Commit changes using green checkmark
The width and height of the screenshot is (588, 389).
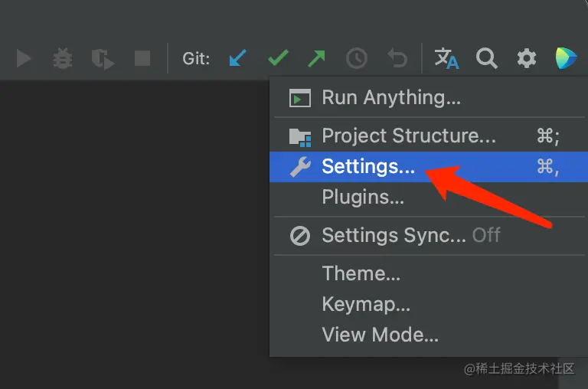[278, 58]
